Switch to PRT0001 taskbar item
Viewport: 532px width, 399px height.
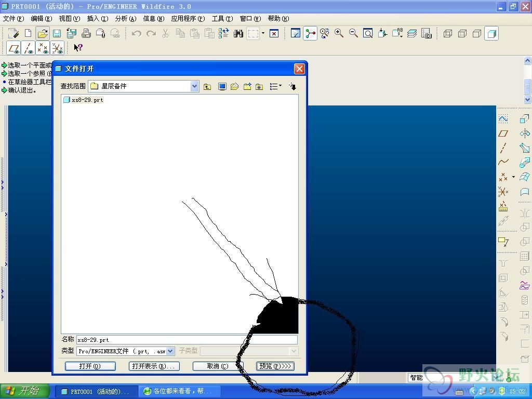click(96, 392)
